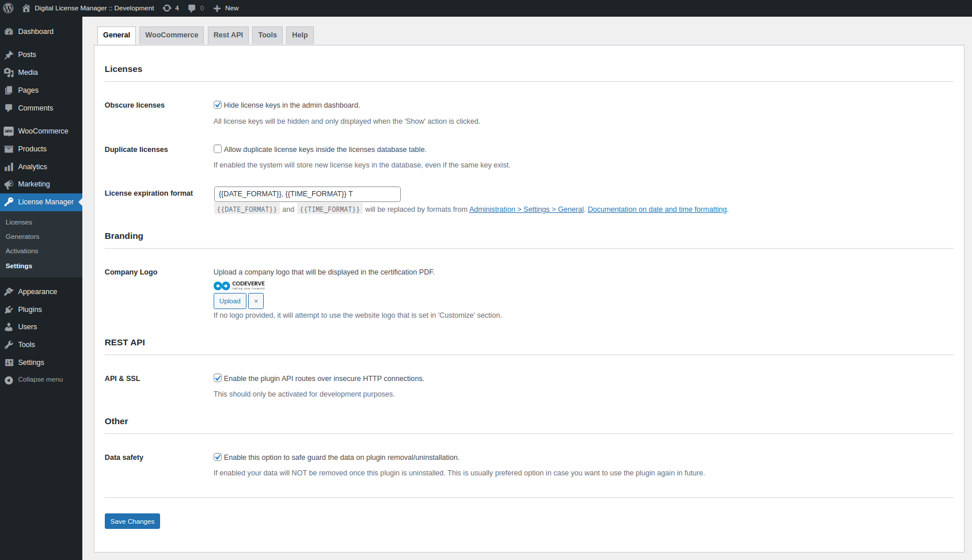
Task: Click the Save Changes button
Action: tap(132, 521)
